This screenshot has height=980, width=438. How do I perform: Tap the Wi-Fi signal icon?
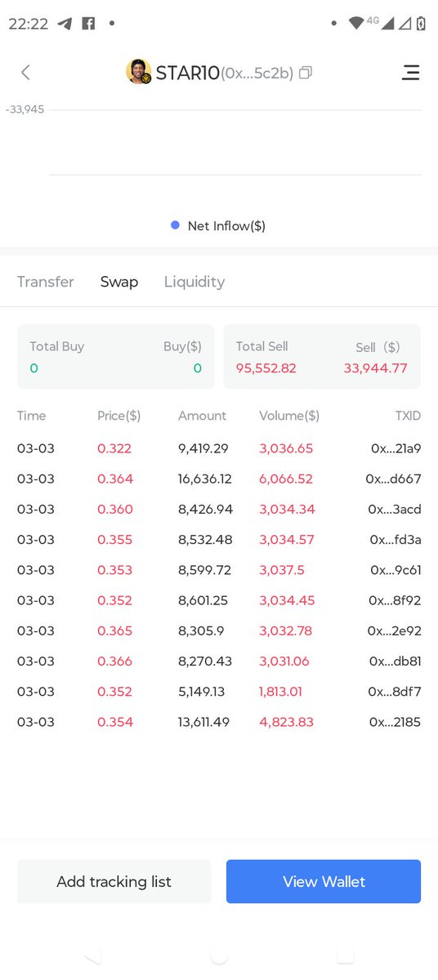coord(355,24)
